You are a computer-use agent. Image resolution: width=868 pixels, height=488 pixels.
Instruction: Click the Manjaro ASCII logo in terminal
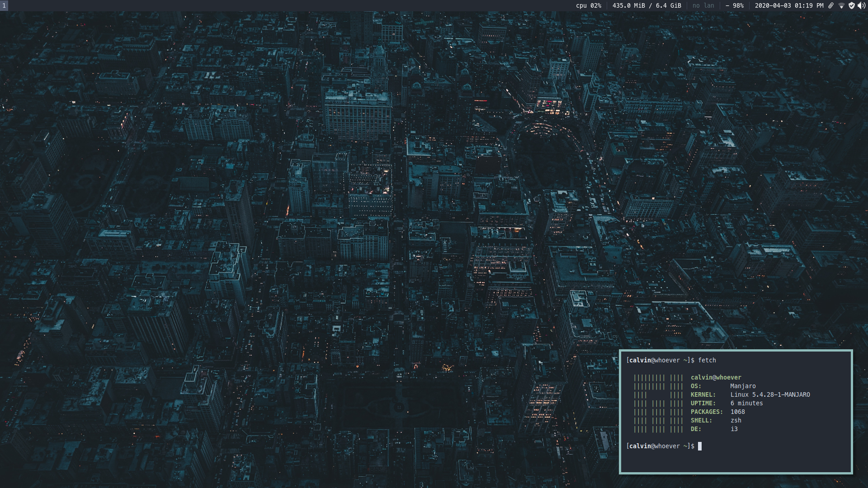(658, 403)
